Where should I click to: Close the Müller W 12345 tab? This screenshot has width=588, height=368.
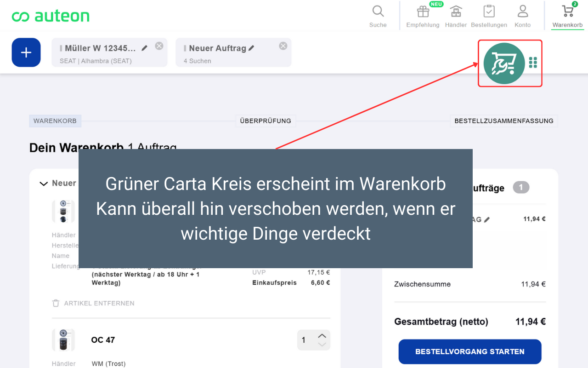click(x=159, y=46)
